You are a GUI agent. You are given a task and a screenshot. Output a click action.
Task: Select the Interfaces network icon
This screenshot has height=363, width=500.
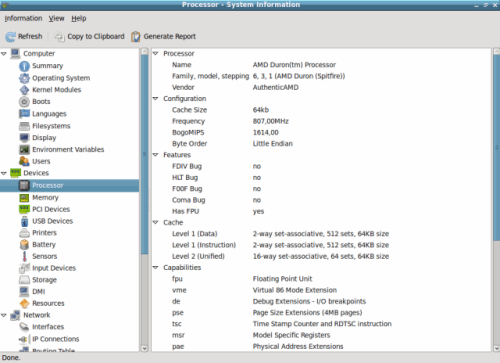point(24,327)
